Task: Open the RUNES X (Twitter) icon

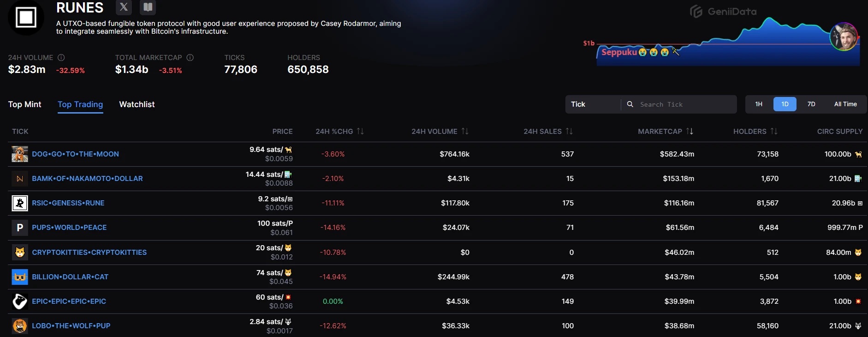Action: click(124, 7)
